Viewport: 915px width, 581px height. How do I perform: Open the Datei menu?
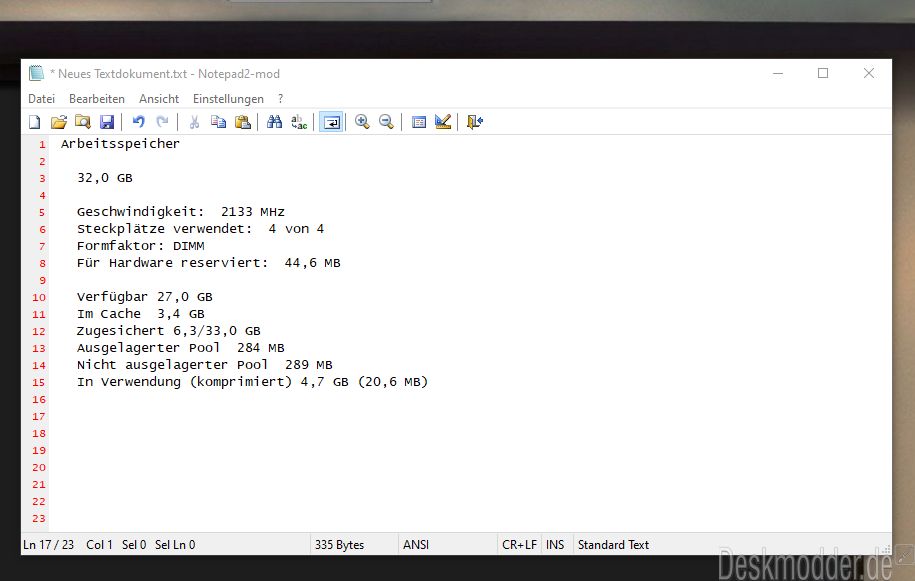[x=41, y=99]
